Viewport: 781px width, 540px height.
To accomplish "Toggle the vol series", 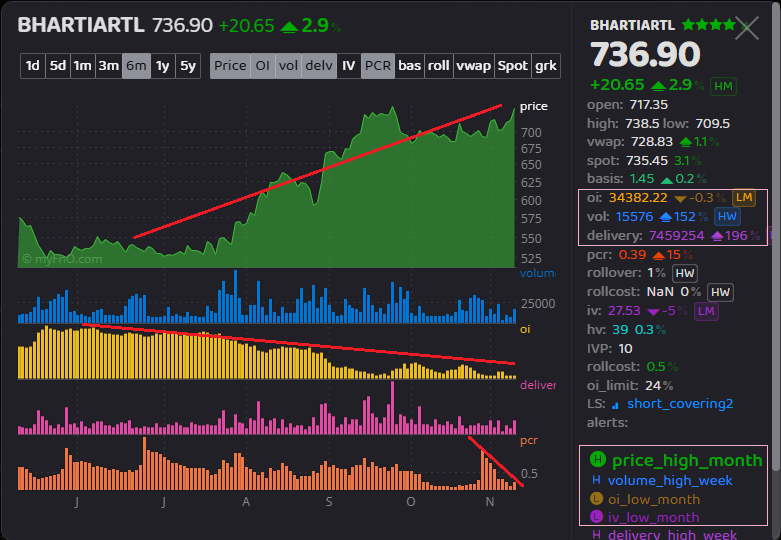I will pyautogui.click(x=288, y=66).
